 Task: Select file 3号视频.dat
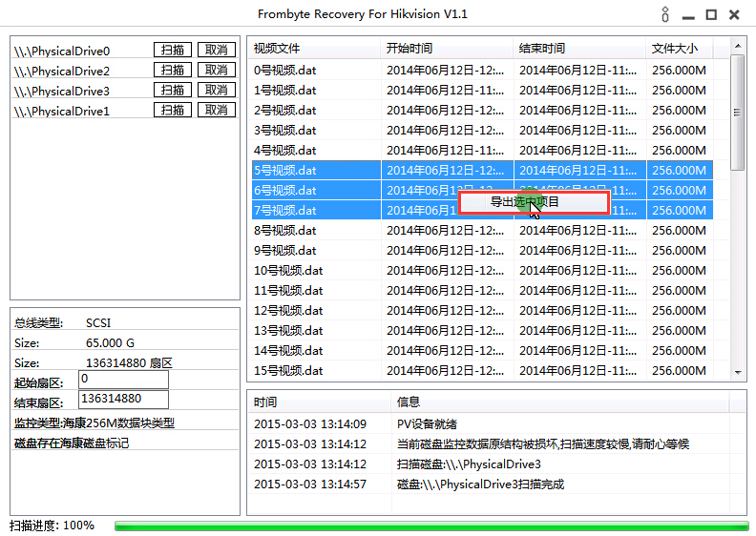point(285,131)
